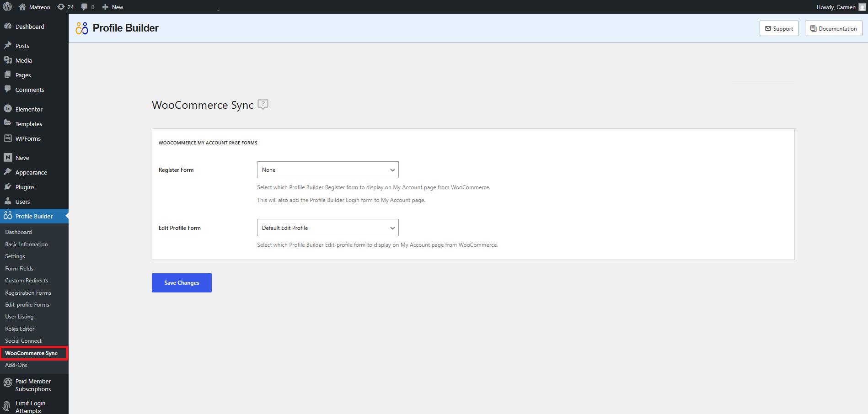
Task: Open the Register Form dropdown
Action: pyautogui.click(x=328, y=170)
